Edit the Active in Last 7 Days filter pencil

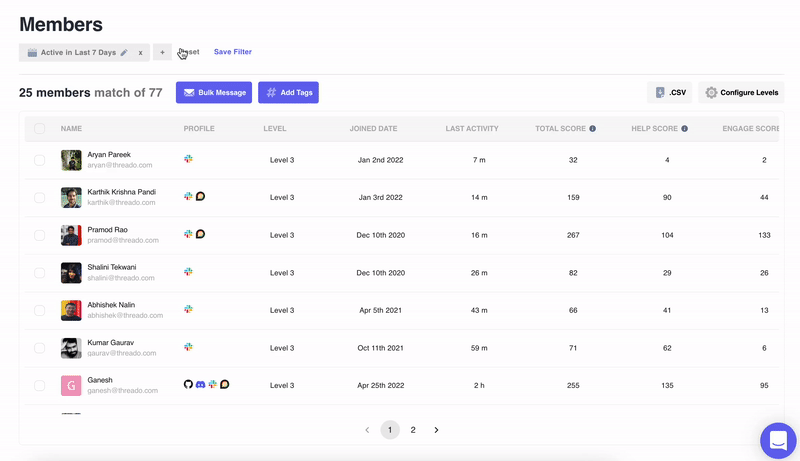click(x=124, y=53)
